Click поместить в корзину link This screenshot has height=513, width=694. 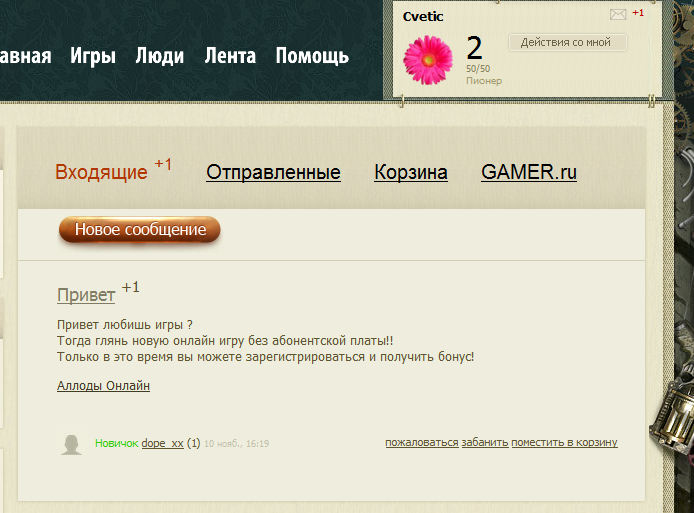point(564,442)
